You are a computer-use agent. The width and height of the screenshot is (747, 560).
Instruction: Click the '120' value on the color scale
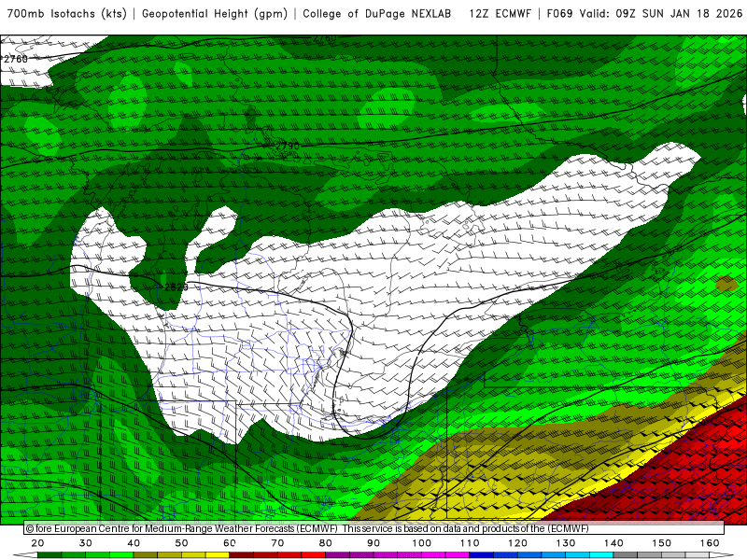517,543
